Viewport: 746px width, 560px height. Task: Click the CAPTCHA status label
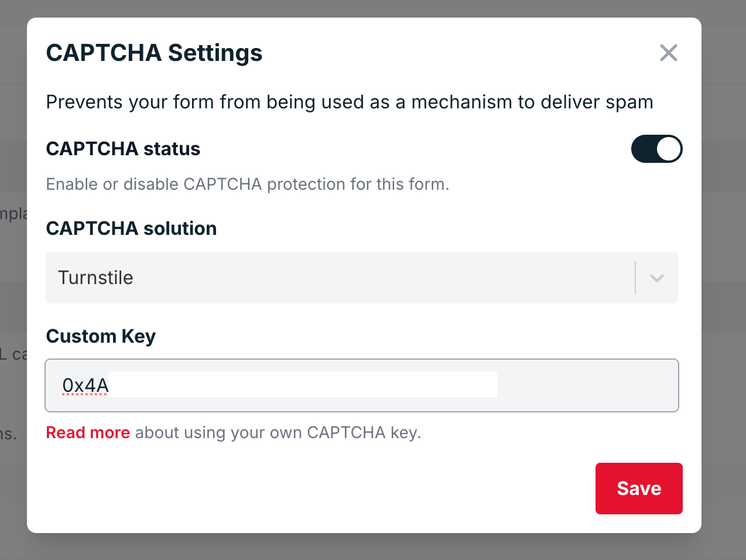(123, 149)
